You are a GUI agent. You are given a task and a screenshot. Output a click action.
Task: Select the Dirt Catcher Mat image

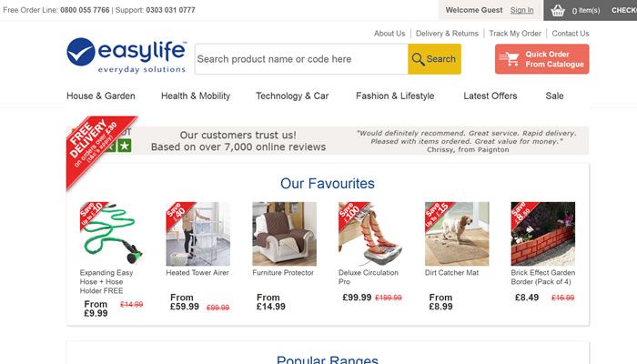pyautogui.click(x=457, y=233)
